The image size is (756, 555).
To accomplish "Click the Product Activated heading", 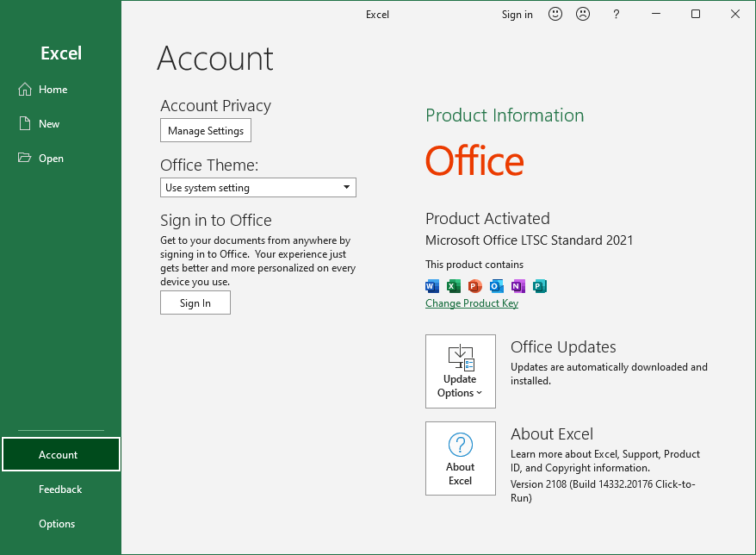I will [x=487, y=219].
